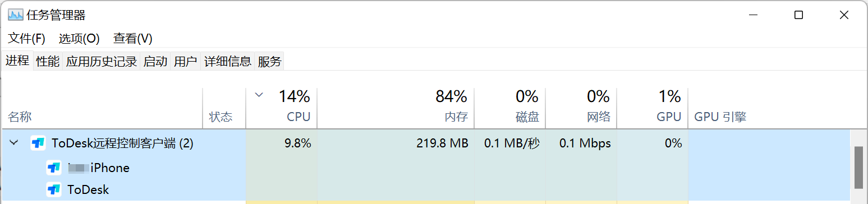Click the Task Manager app icon in title bar
868x204 pixels.
[x=15, y=15]
